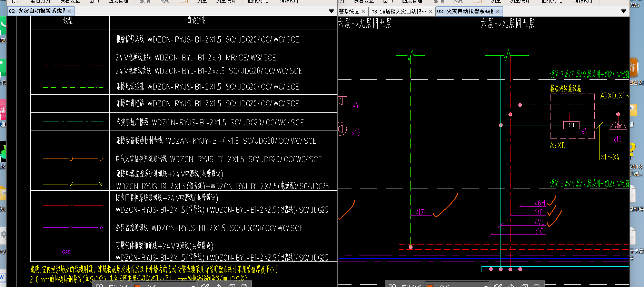Select the 消防对讲电话 legend text
Screen dimensions: 644x287
point(208,103)
